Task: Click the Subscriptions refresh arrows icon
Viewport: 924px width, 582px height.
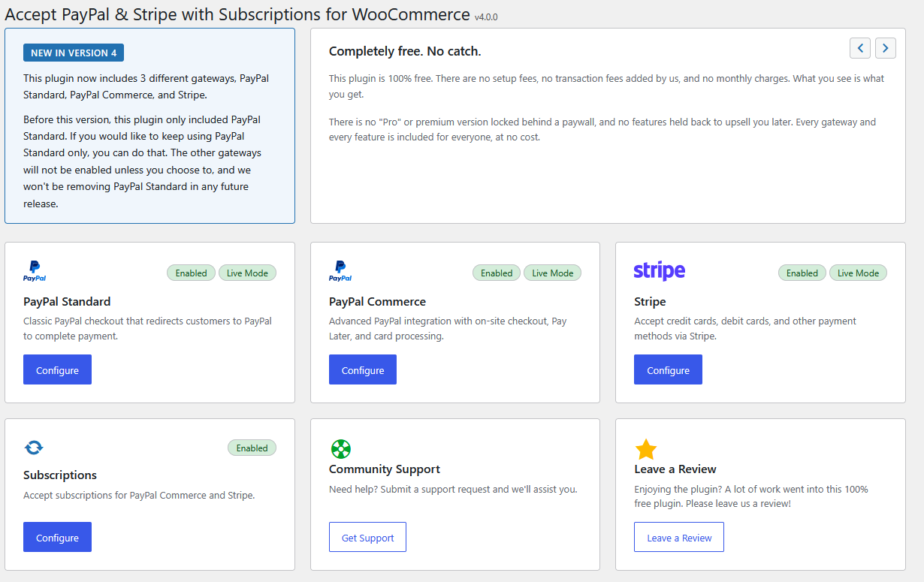Action: tap(34, 448)
